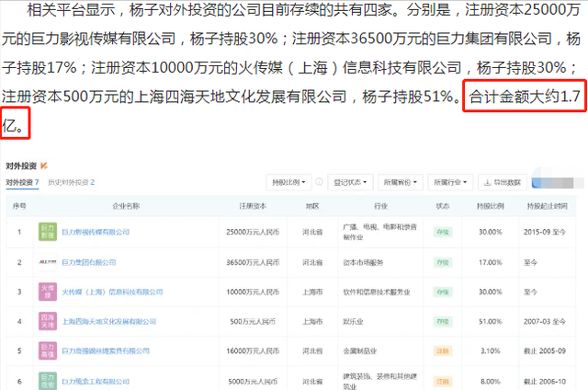
Task: Click the 2015-09 至今 date cell
Action: pos(545,232)
